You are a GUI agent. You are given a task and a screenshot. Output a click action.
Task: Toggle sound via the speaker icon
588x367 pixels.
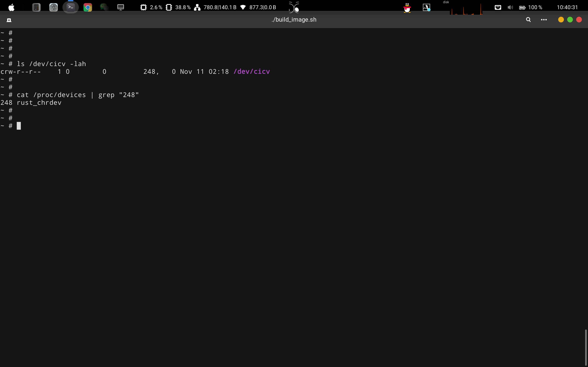tap(510, 7)
